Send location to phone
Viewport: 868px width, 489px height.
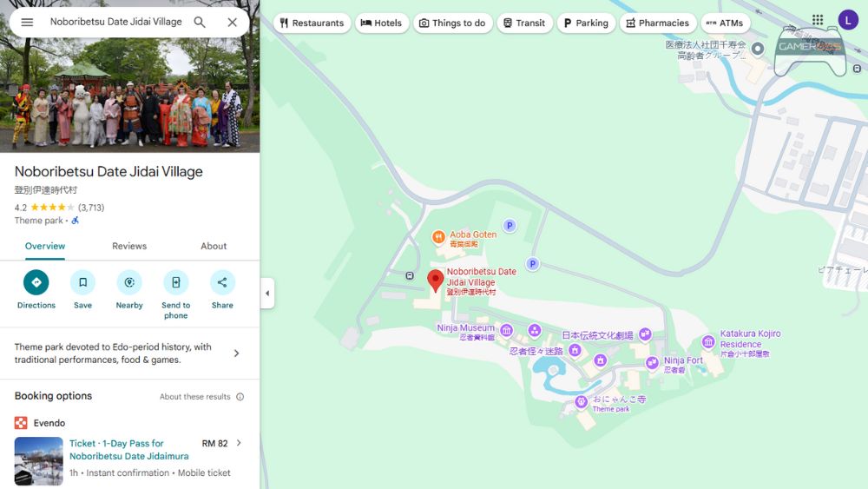[175, 283]
